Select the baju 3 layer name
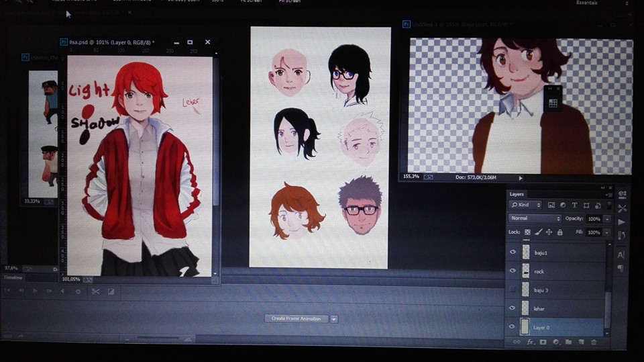This screenshot has width=644, height=362. [x=541, y=290]
